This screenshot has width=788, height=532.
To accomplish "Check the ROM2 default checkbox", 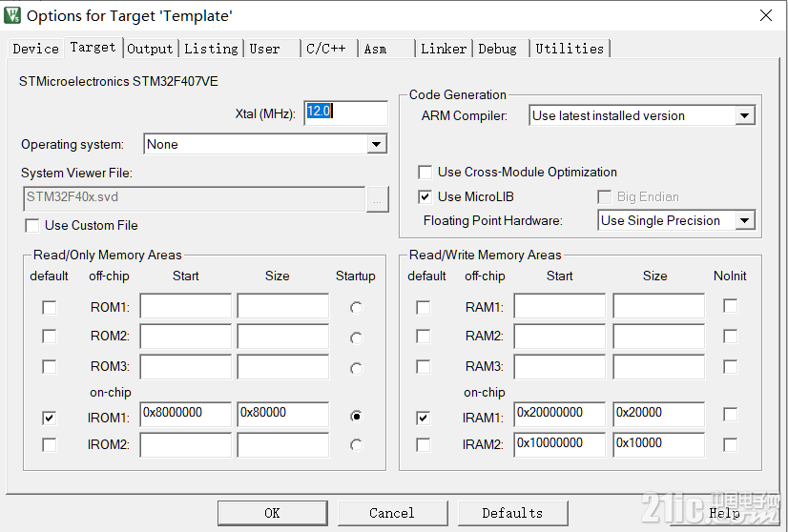I will click(50, 337).
